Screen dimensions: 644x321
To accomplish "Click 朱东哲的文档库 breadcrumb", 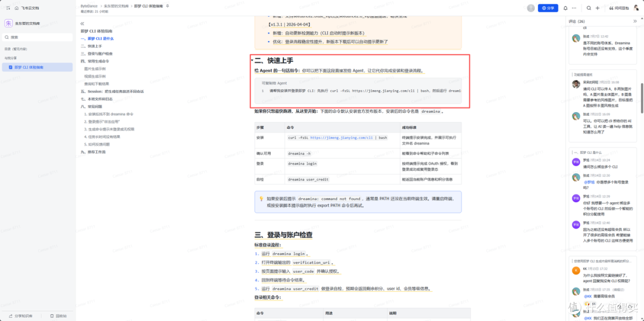I will [x=115, y=7].
